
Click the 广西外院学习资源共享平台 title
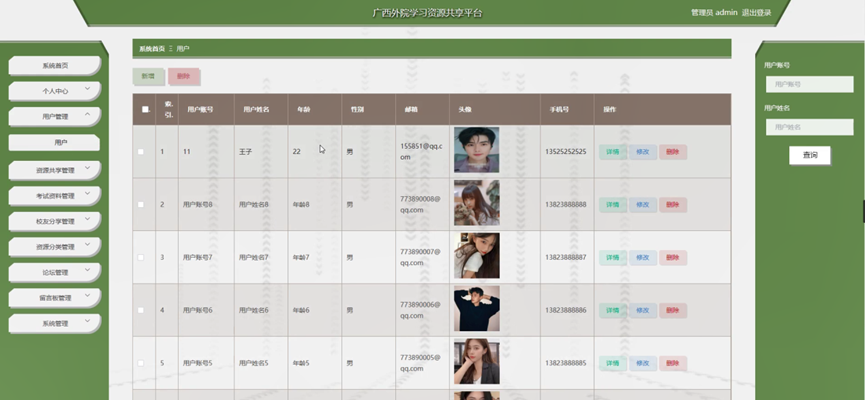428,13
